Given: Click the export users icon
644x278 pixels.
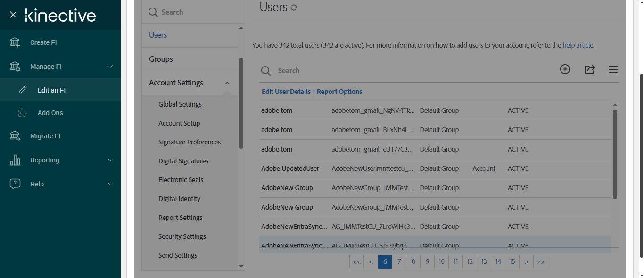Looking at the screenshot, I should click(589, 69).
